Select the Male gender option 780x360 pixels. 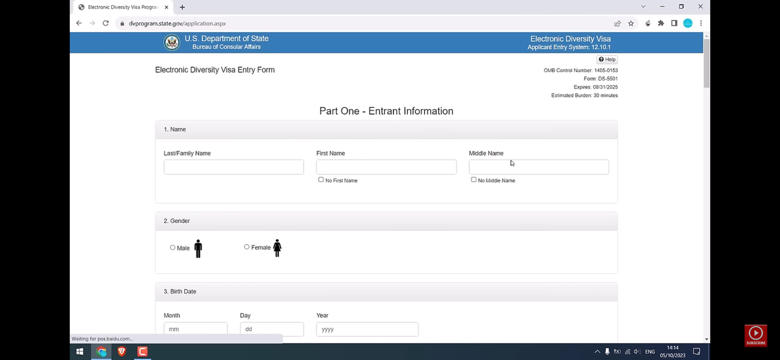click(x=173, y=247)
